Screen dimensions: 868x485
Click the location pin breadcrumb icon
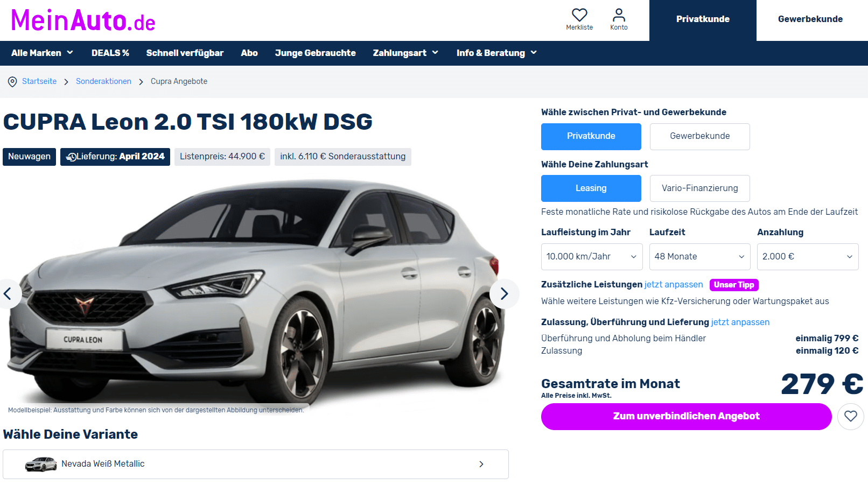(12, 82)
